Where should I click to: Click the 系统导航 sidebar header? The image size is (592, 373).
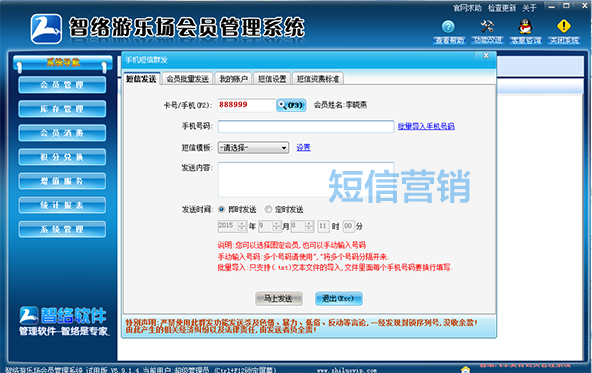coord(63,63)
